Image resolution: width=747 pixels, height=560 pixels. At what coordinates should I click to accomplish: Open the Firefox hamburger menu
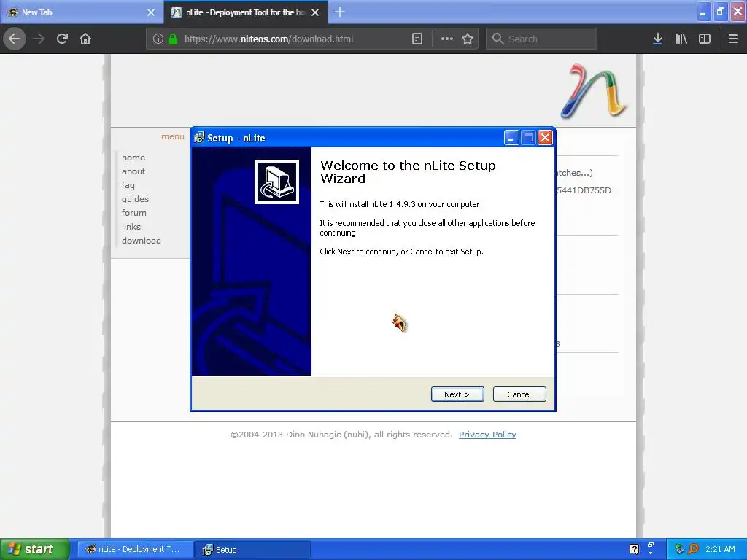(x=733, y=39)
